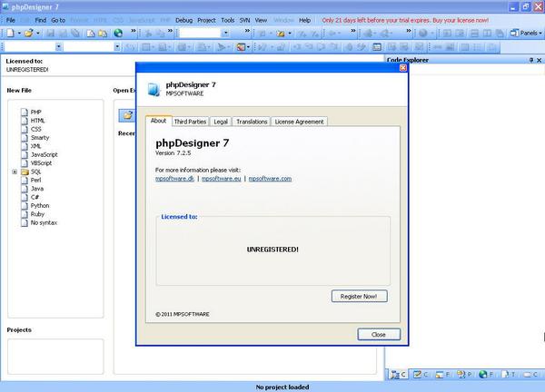Visit the mpsoftware.eu link

point(221,179)
